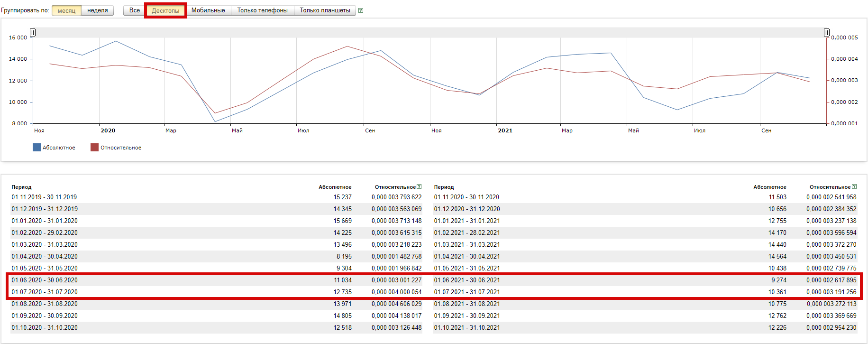The height and width of the screenshot is (344, 868).
Task: Click the right Период column header
Action: (444, 187)
